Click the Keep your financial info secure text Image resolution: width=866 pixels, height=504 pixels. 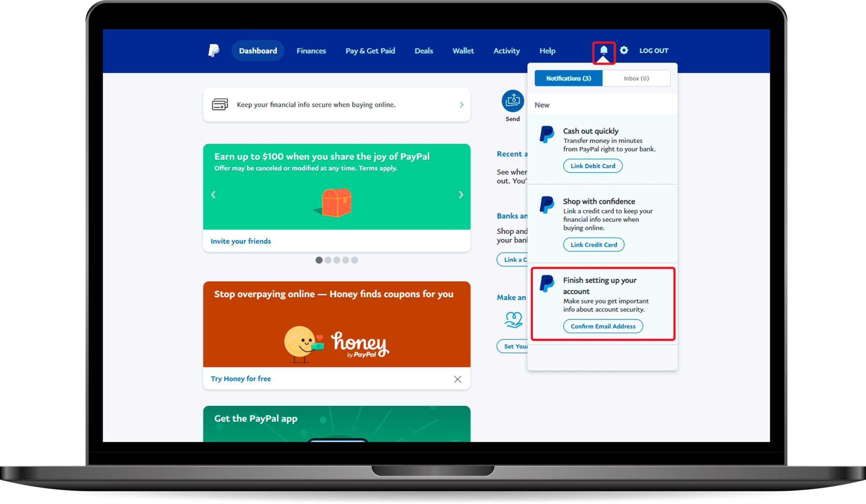point(316,105)
